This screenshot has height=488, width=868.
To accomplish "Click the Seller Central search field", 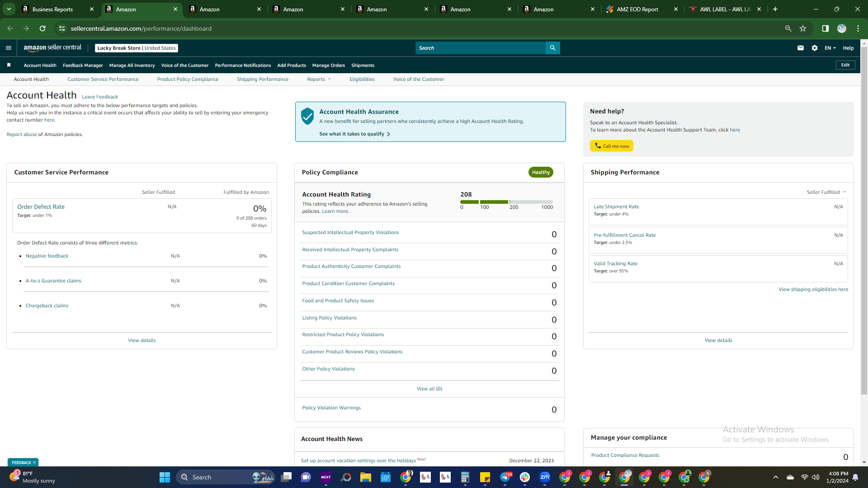I will tap(480, 48).
